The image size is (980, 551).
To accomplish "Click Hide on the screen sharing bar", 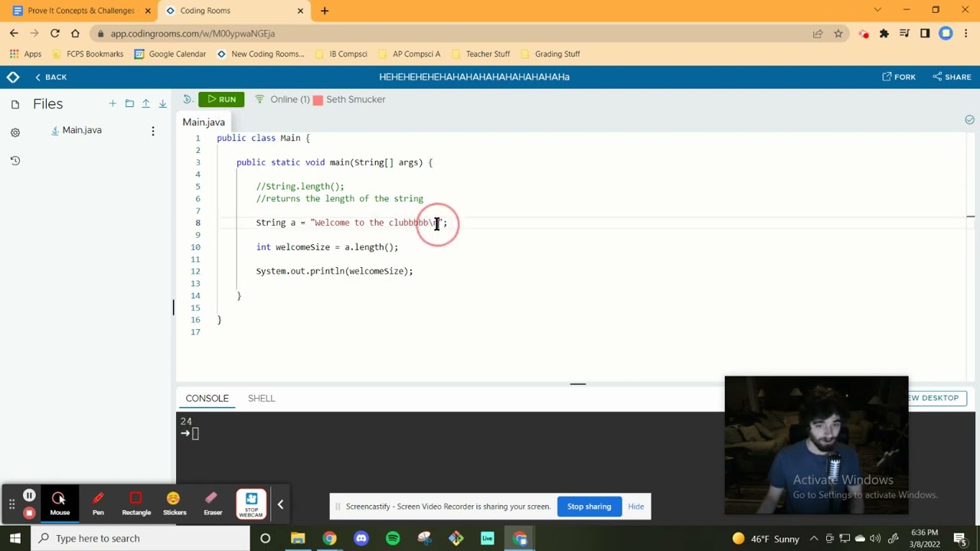I will coord(635,507).
